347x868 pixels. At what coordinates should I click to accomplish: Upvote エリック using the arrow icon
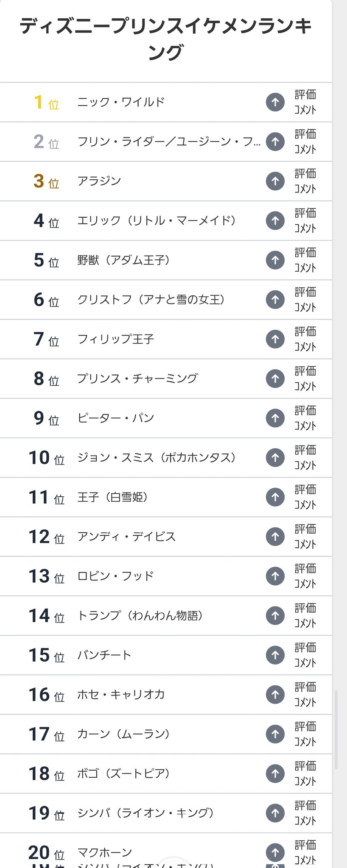coord(275,220)
